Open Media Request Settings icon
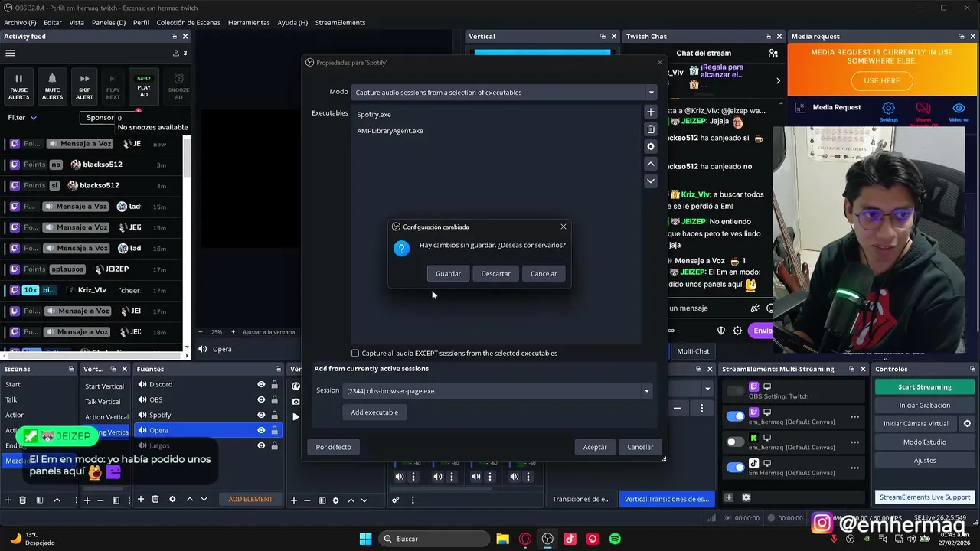The height and width of the screenshot is (551, 980). [x=888, y=112]
